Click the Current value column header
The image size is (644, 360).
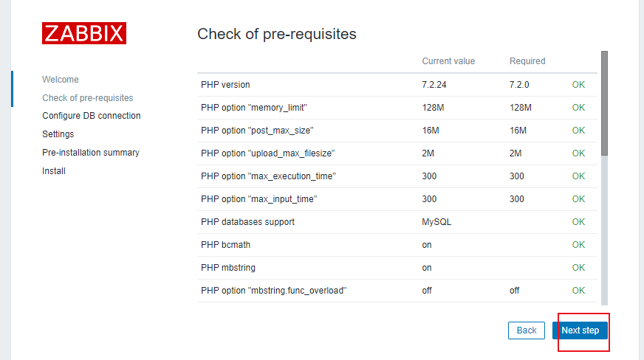click(x=448, y=61)
